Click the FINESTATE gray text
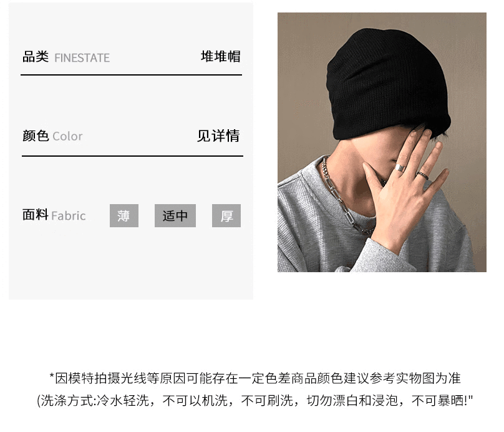This screenshot has width=504, height=432. point(82,58)
